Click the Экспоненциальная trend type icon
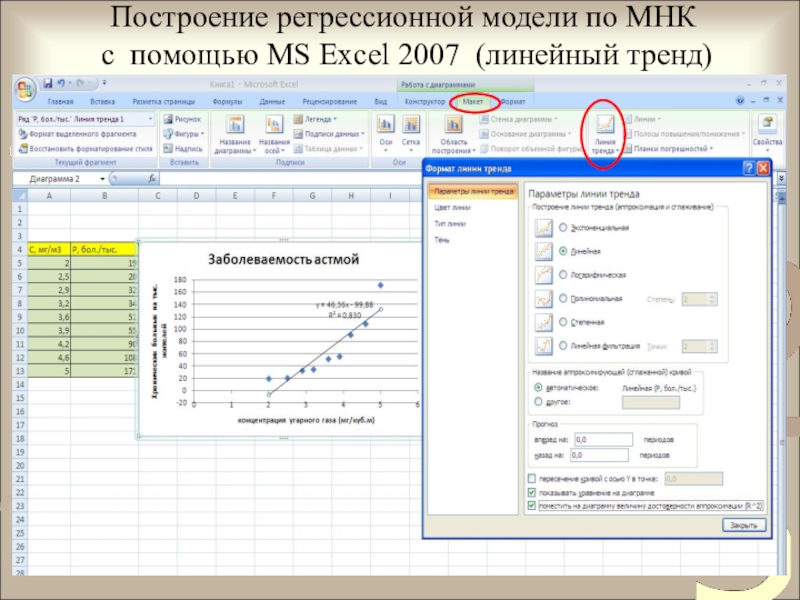Viewport: 800px width, 600px height. (x=543, y=228)
